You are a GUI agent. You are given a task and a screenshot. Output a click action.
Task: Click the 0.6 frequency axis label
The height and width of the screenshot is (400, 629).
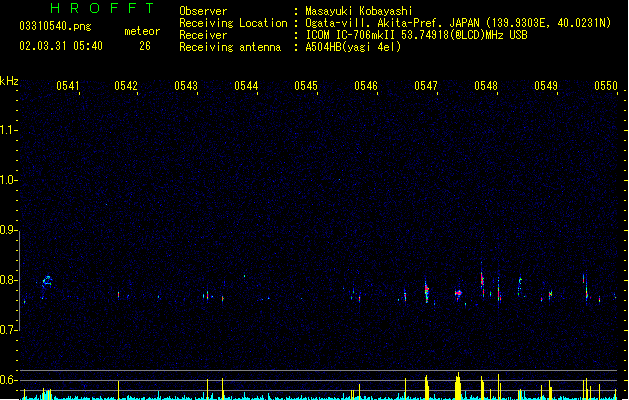pos(8,380)
